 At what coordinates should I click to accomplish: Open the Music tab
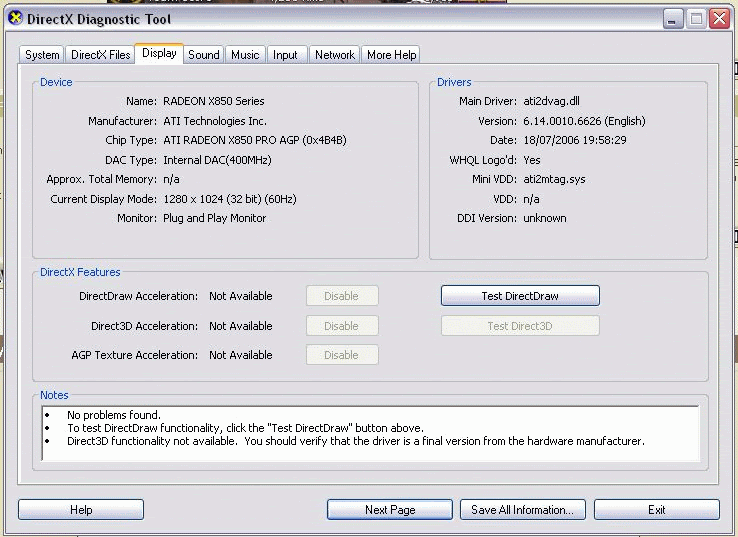pyautogui.click(x=245, y=55)
